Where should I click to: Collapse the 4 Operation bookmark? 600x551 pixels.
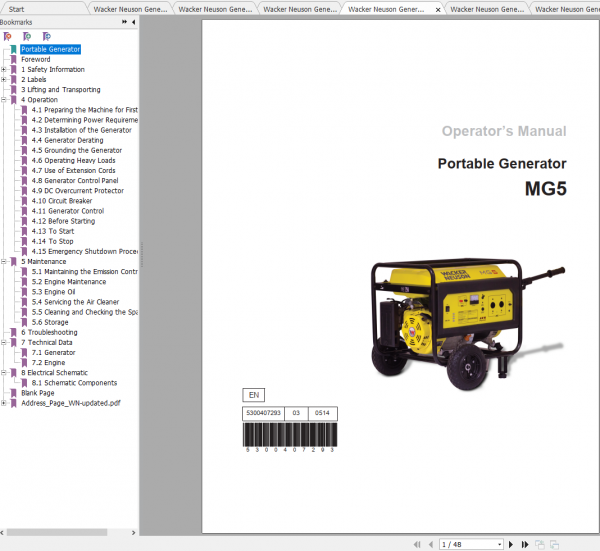point(3,100)
